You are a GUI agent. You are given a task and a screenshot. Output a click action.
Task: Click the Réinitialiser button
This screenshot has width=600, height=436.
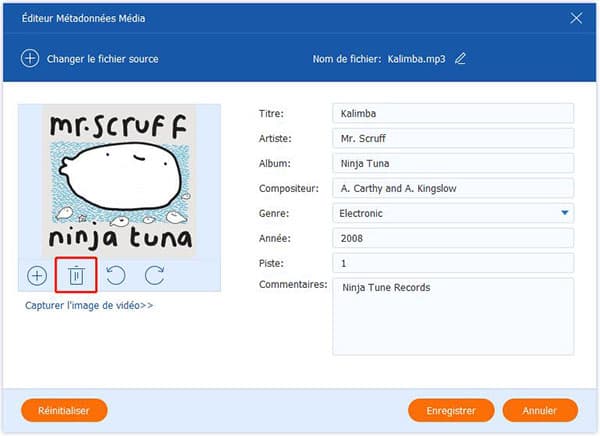tap(64, 410)
